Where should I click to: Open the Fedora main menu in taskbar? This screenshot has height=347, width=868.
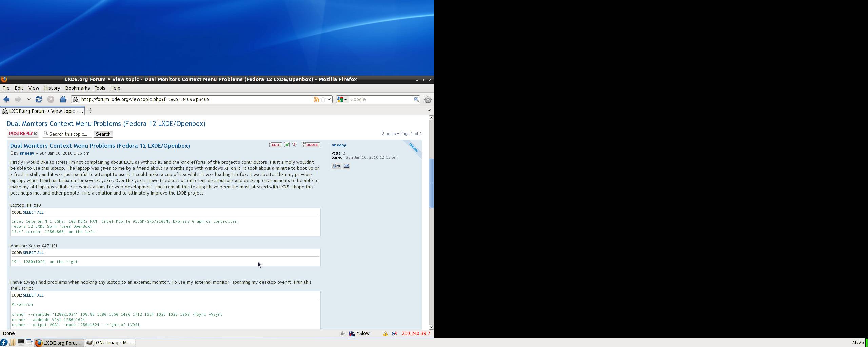pos(4,343)
